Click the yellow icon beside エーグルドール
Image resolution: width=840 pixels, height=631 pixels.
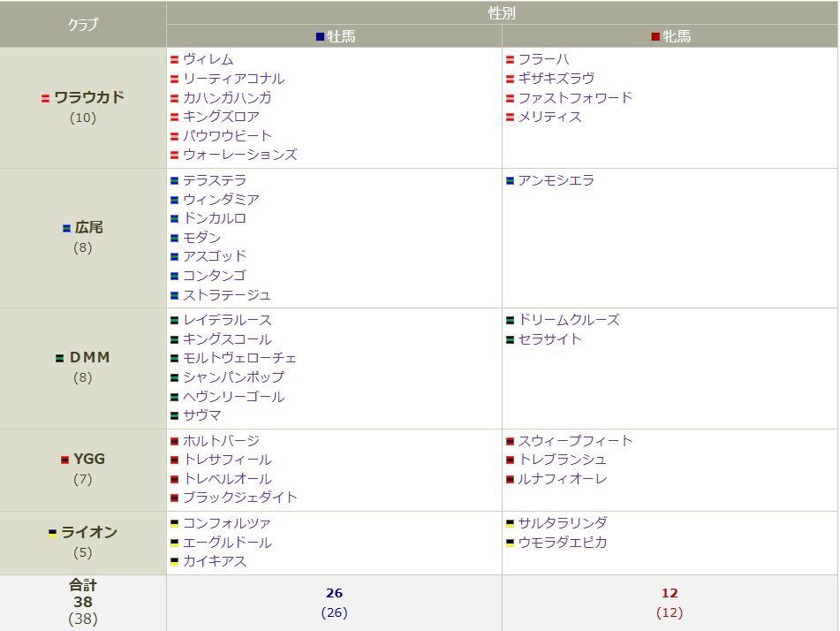click(174, 542)
